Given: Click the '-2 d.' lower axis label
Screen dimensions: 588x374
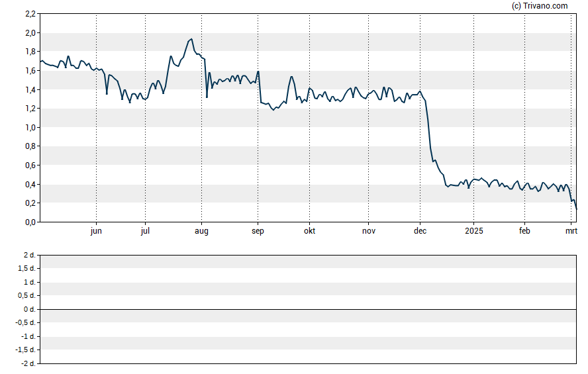Looking at the screenshot, I should [28, 363].
